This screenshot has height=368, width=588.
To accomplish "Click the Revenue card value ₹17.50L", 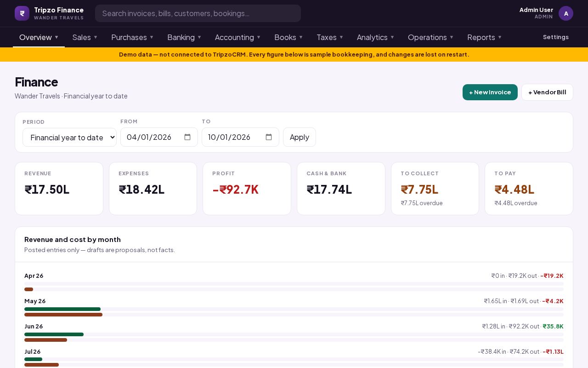I will 47,190.
